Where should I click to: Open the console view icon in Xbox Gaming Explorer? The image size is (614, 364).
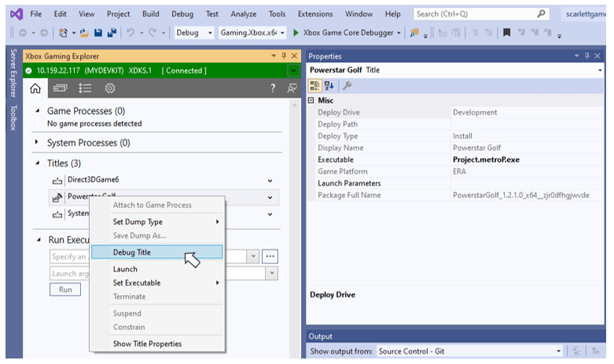point(60,89)
